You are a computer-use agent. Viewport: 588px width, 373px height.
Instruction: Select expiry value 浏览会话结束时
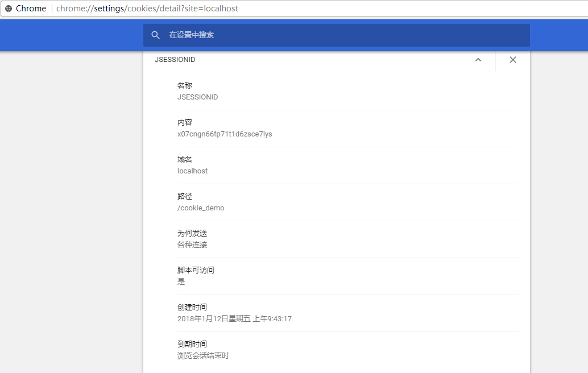click(x=203, y=356)
